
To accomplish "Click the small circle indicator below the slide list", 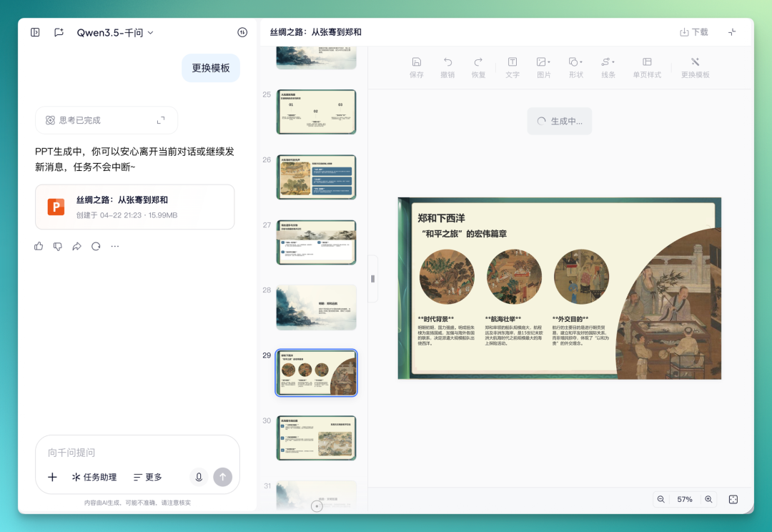I will (317, 506).
